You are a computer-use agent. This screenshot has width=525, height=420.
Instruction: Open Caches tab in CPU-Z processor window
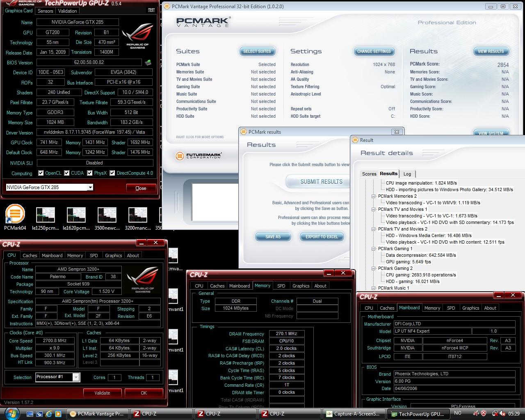(30, 256)
